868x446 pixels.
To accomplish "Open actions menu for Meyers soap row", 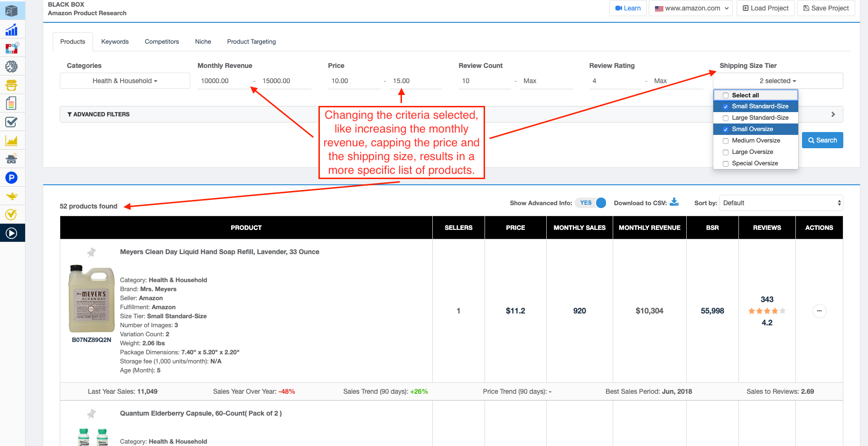I will click(x=819, y=311).
